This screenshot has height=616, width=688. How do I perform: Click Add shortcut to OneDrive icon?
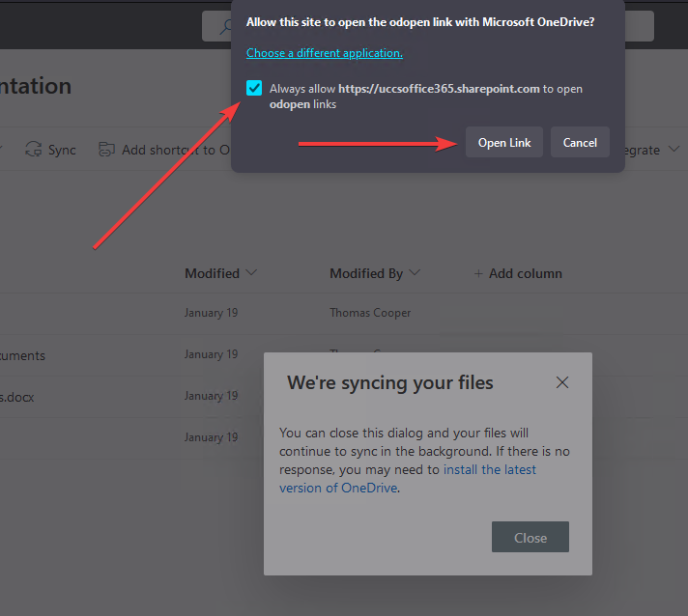click(106, 150)
